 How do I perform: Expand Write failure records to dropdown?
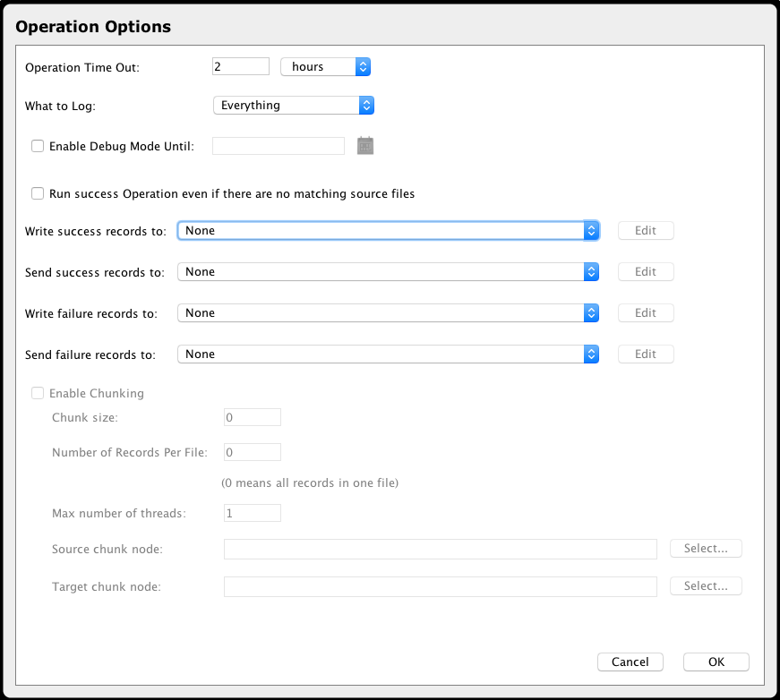[388, 313]
